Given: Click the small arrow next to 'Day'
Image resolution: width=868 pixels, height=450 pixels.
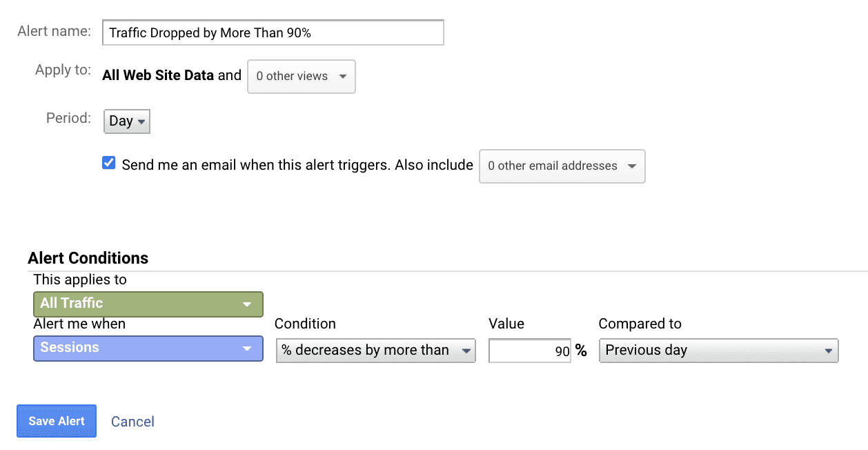Looking at the screenshot, I should point(141,122).
